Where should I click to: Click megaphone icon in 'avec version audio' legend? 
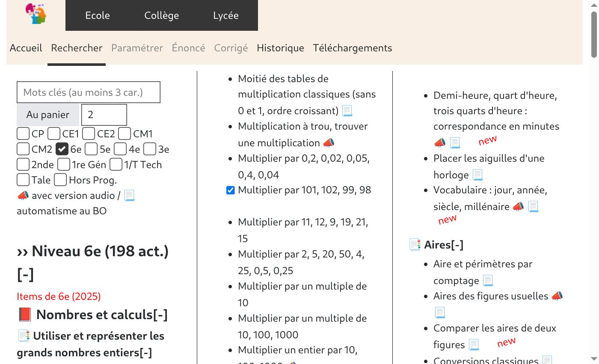(23, 195)
